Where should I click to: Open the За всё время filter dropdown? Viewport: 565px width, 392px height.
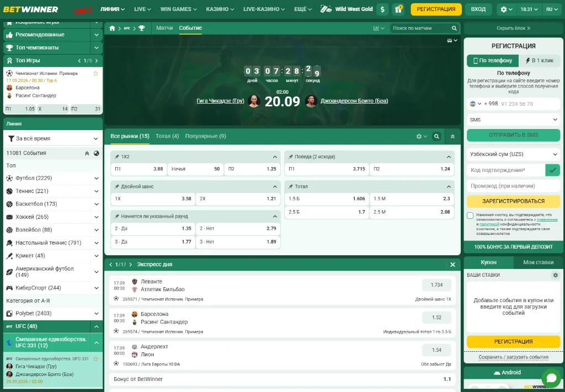pyautogui.click(x=53, y=138)
